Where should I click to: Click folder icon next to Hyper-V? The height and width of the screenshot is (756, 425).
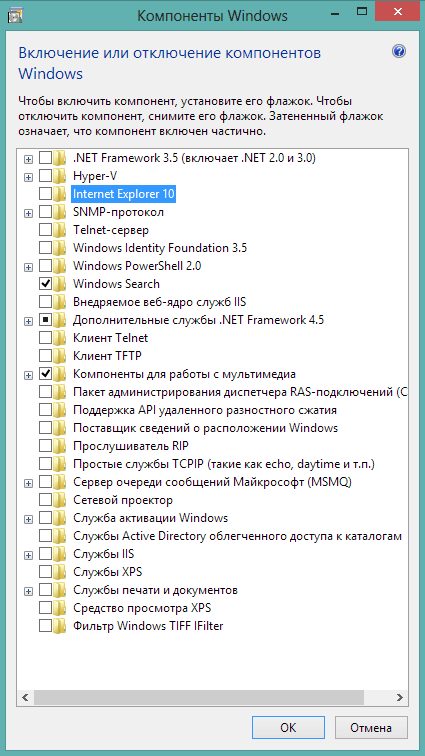click(59, 176)
